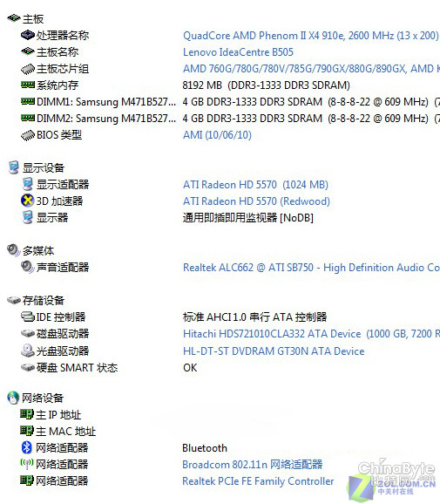Click the 主 IP 地址 network card icon
This screenshot has height=504, width=440.
coord(27,414)
